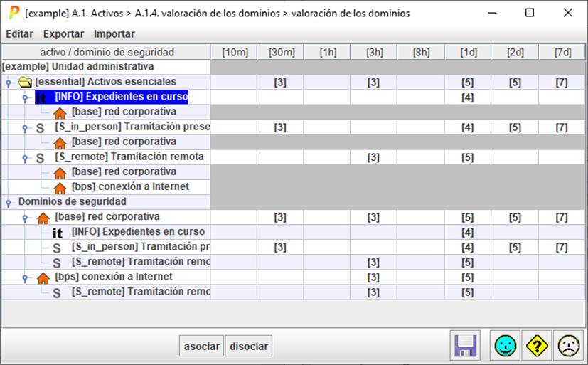Click the yellow question mark diamond icon
The image size is (588, 365).
point(536,346)
